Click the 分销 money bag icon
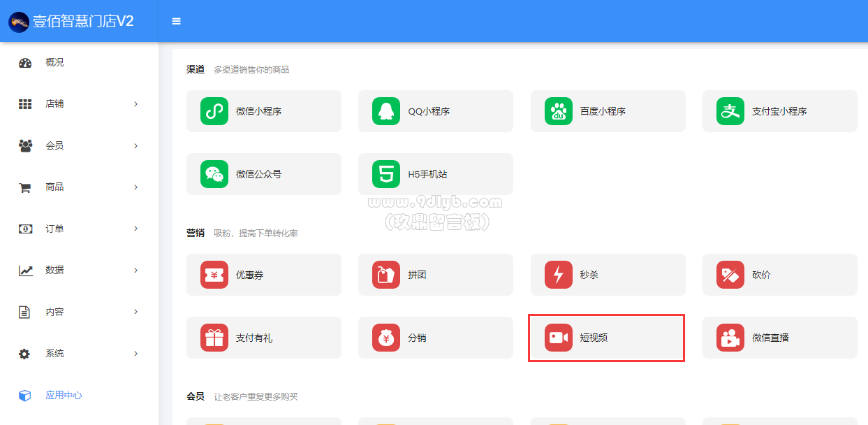Image resolution: width=868 pixels, height=425 pixels. pos(386,338)
